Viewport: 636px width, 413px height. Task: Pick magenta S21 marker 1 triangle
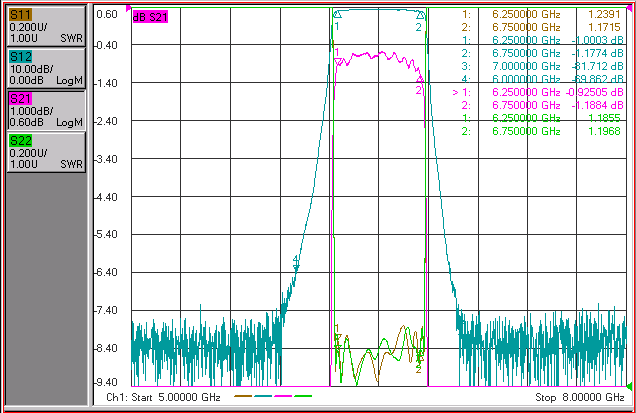pyautogui.click(x=338, y=62)
